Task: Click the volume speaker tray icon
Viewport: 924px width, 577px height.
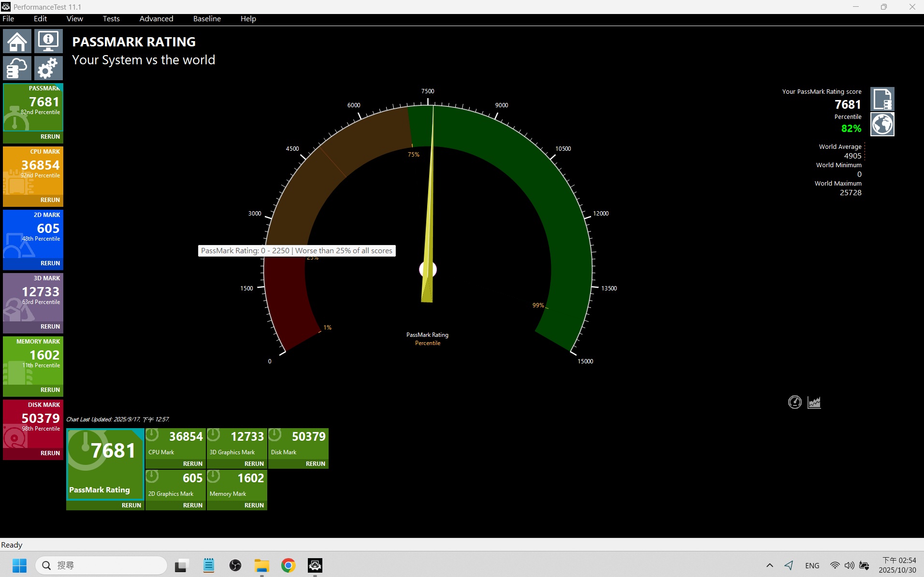Action: pyautogui.click(x=849, y=565)
